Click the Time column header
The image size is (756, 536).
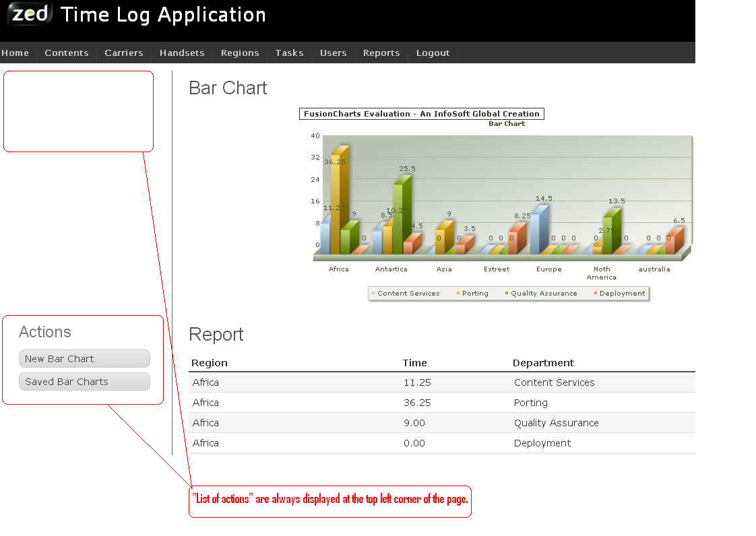tap(414, 363)
